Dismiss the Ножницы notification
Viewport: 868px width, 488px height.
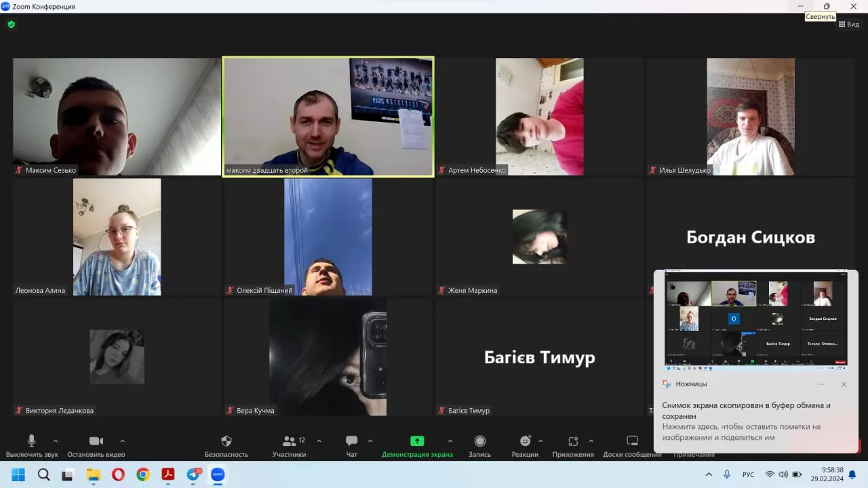click(x=844, y=384)
